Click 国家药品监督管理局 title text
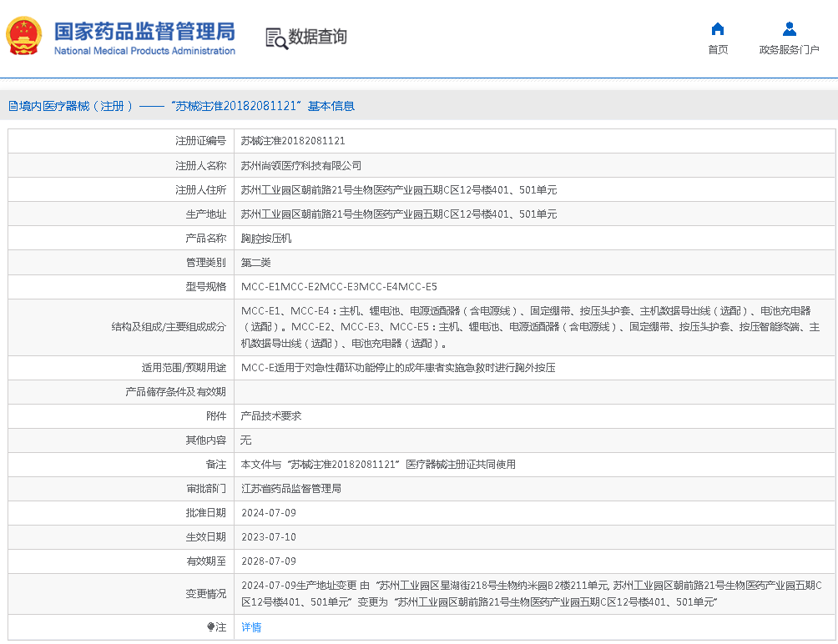The width and height of the screenshot is (838, 644). [x=144, y=32]
